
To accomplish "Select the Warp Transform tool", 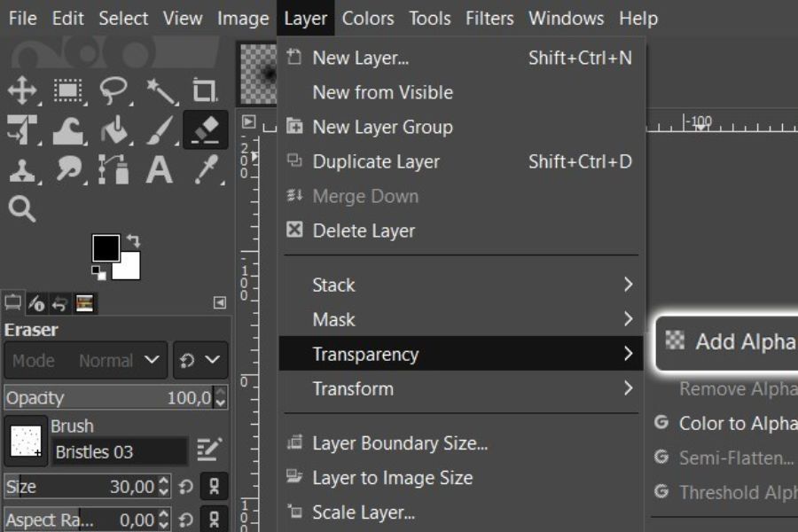I will (67, 129).
